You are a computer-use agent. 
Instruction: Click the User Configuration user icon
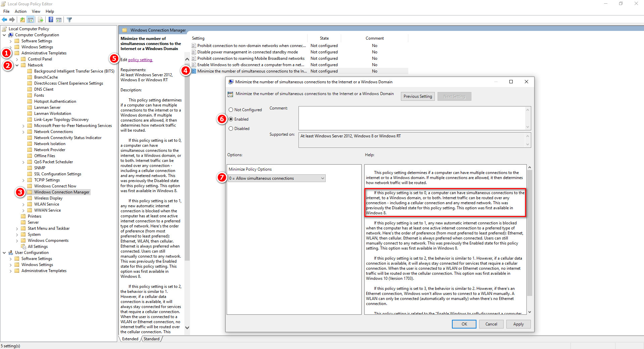point(11,253)
